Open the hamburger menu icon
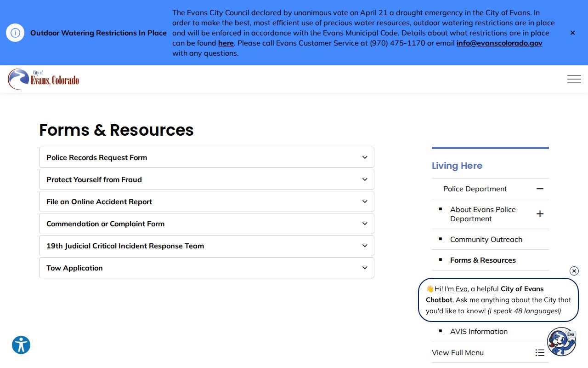 (x=574, y=79)
